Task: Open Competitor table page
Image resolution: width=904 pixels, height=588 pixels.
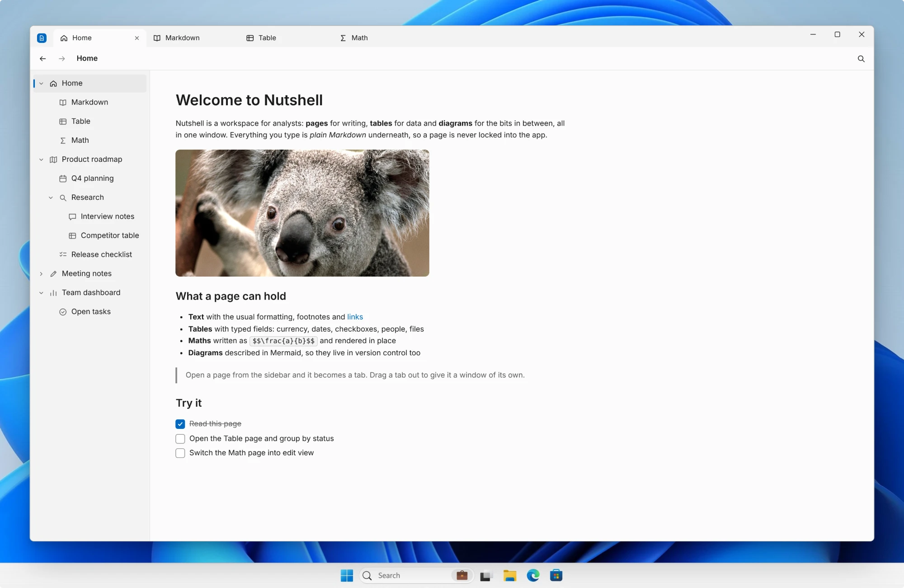Action: click(90, 235)
